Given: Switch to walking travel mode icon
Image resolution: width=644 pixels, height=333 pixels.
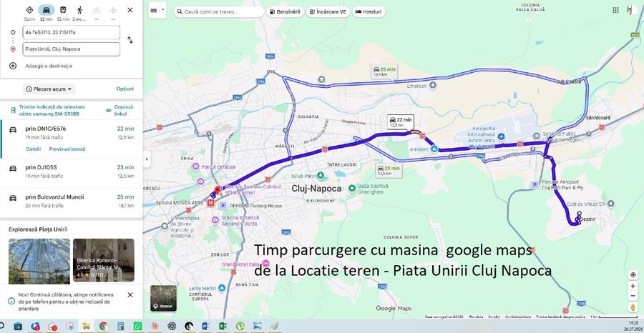Looking at the screenshot, I should tap(79, 10).
